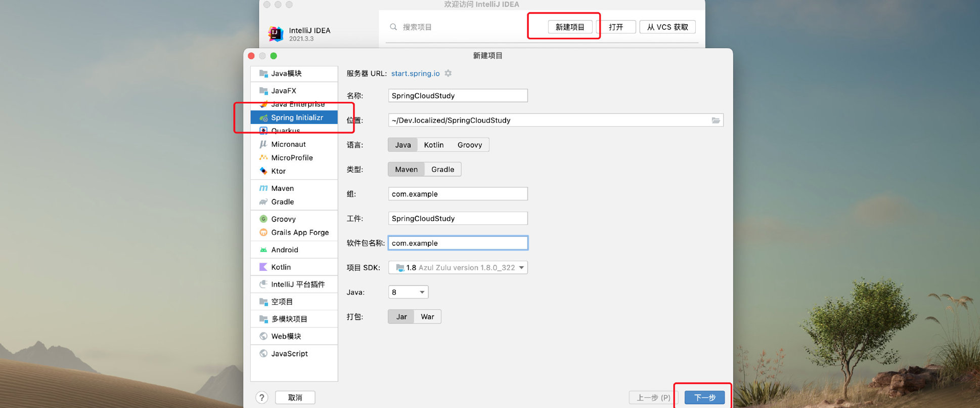980x408 pixels.
Task: Browse location with folder icon
Action: [x=716, y=120]
